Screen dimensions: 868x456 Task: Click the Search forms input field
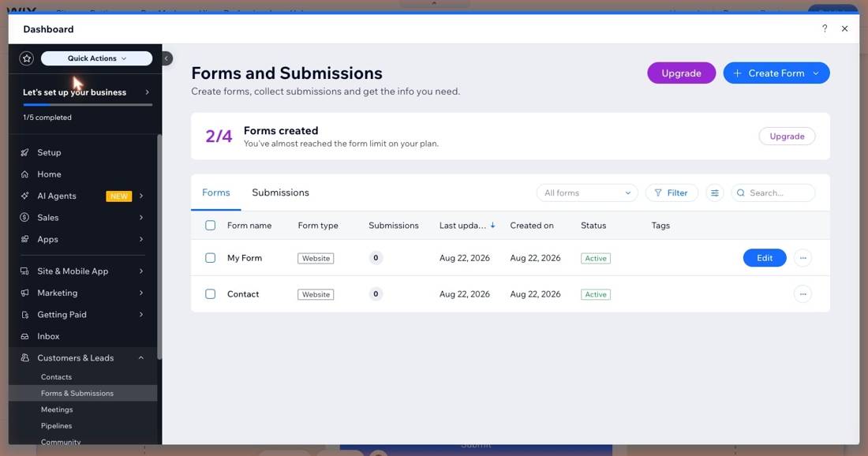point(773,192)
